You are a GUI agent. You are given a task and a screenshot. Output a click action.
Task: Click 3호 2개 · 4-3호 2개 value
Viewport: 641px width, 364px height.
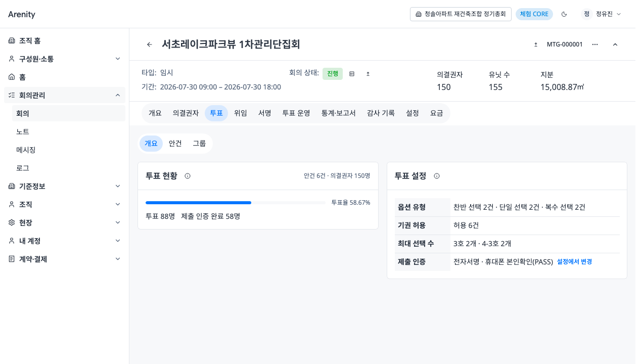tap(483, 244)
